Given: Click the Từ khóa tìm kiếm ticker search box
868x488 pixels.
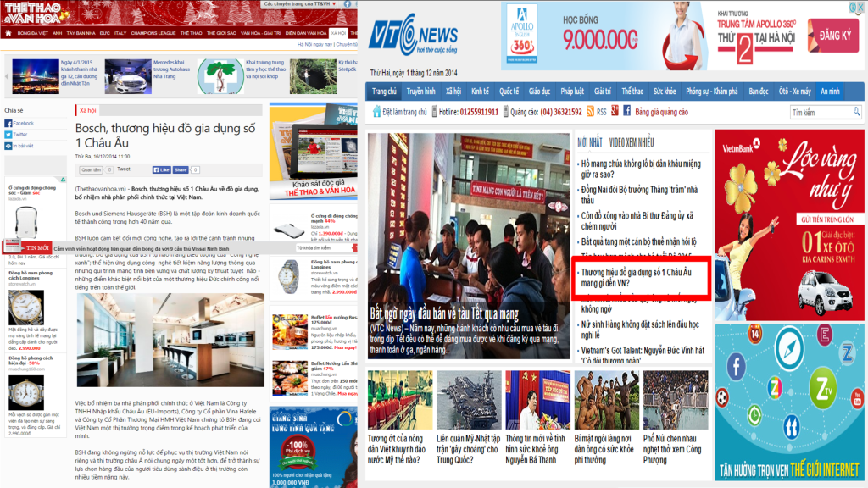Looking at the screenshot, I should click(323, 248).
